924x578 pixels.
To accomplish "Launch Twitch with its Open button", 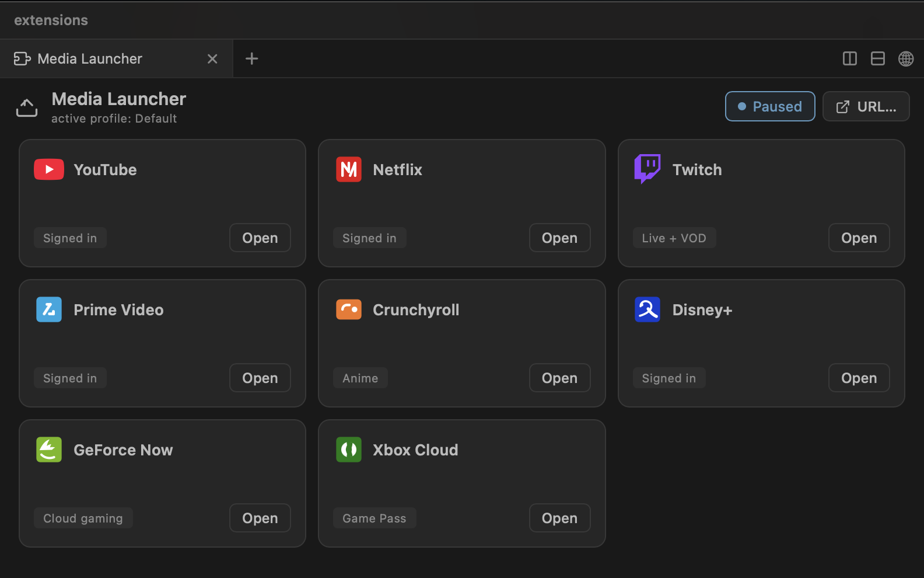I will [x=859, y=238].
